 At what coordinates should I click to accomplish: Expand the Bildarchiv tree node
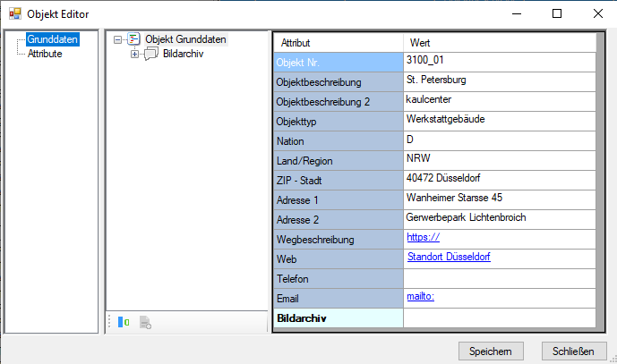pyautogui.click(x=134, y=55)
